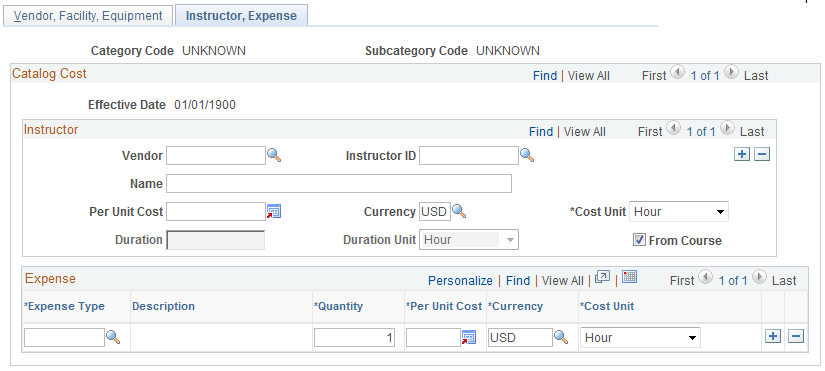Go to previous Expense row arrow
The width and height of the screenshot is (825, 371).
tap(706, 278)
